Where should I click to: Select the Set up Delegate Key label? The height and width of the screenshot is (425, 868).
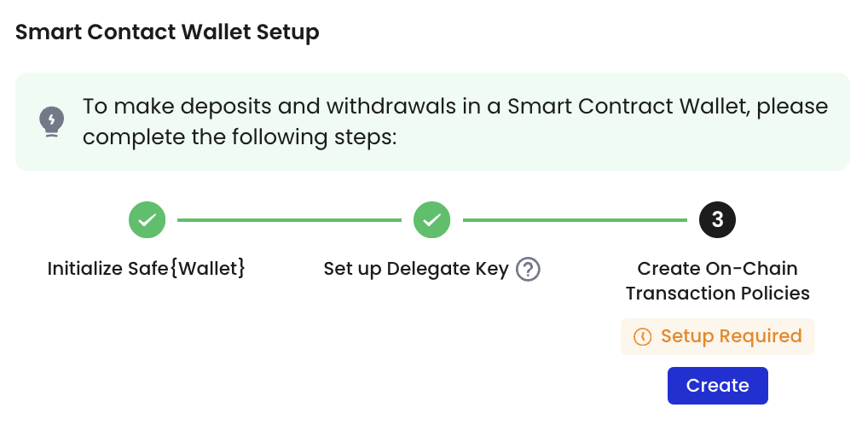[416, 270]
